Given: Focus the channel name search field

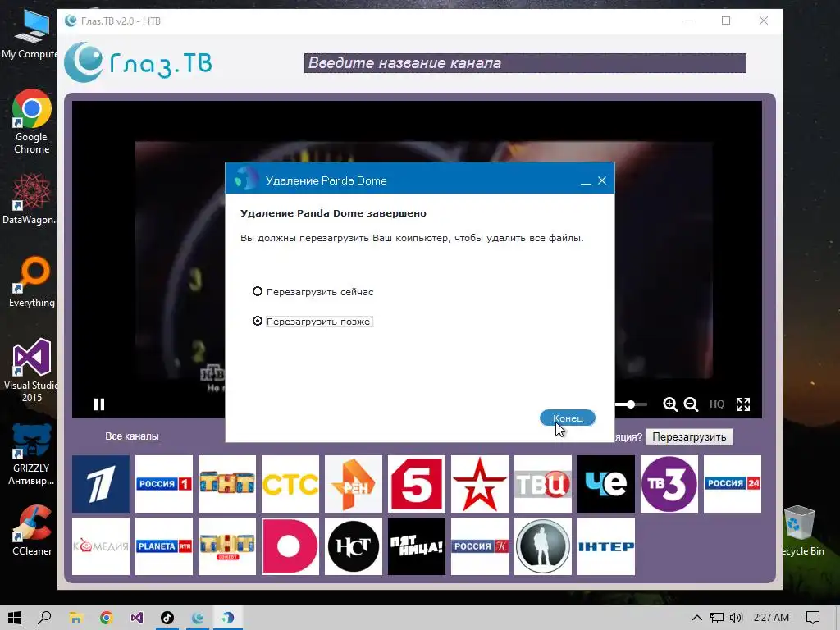Looking at the screenshot, I should tap(525, 63).
